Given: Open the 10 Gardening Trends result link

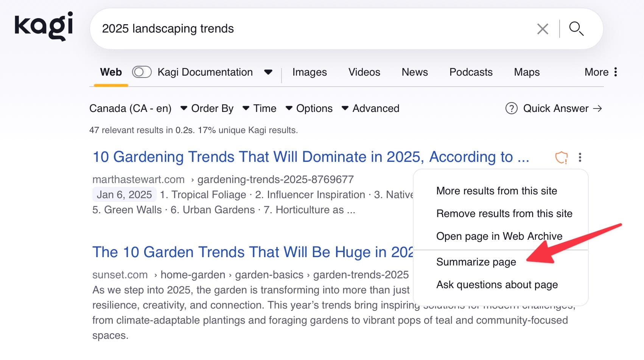Looking at the screenshot, I should click(x=311, y=157).
